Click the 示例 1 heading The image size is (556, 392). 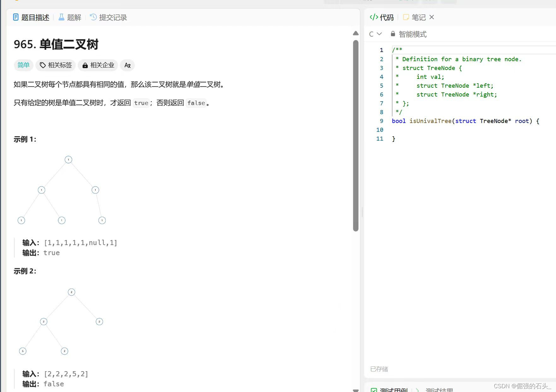click(25, 139)
